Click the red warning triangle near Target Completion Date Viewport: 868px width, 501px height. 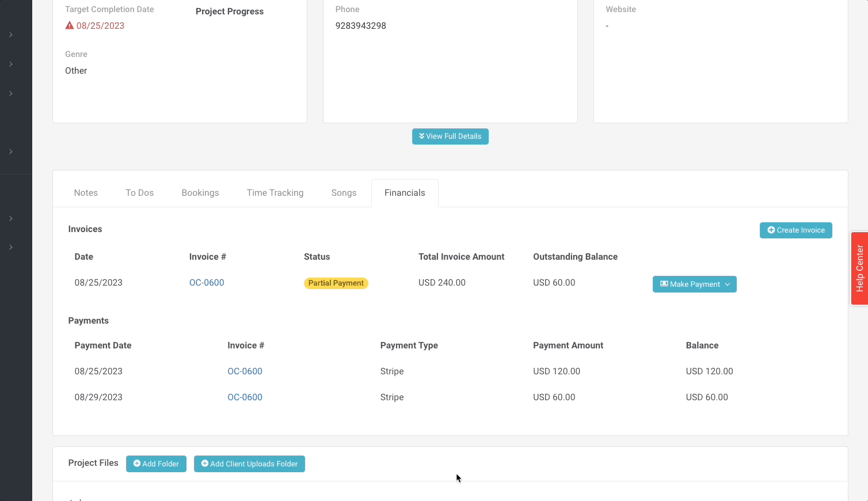point(70,25)
